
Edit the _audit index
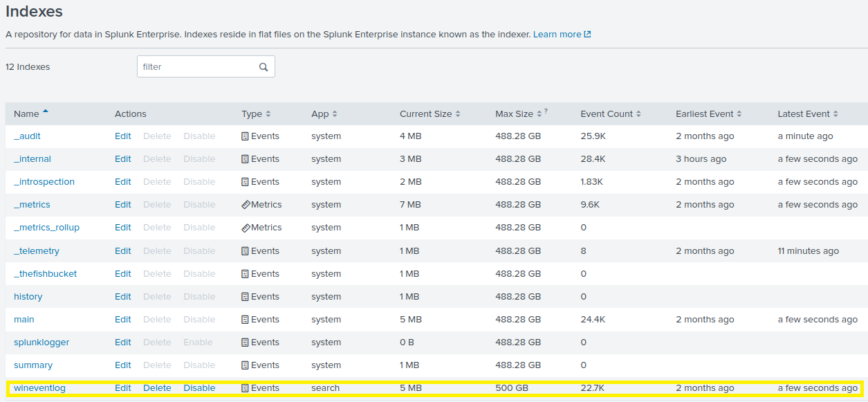click(x=123, y=136)
